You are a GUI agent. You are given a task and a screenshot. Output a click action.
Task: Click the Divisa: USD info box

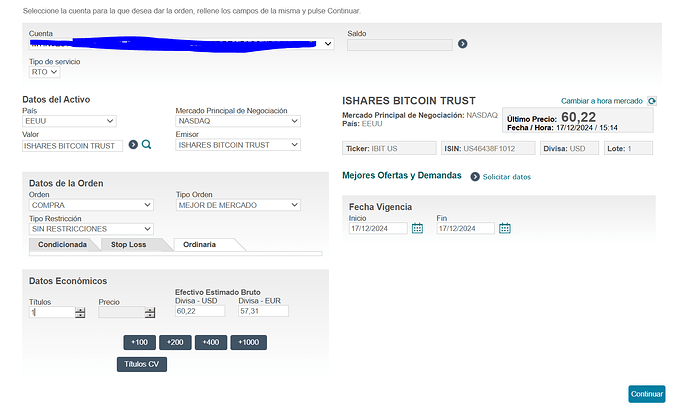point(569,148)
